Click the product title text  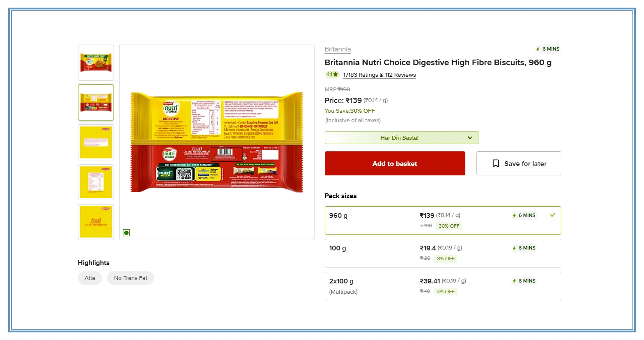click(438, 62)
